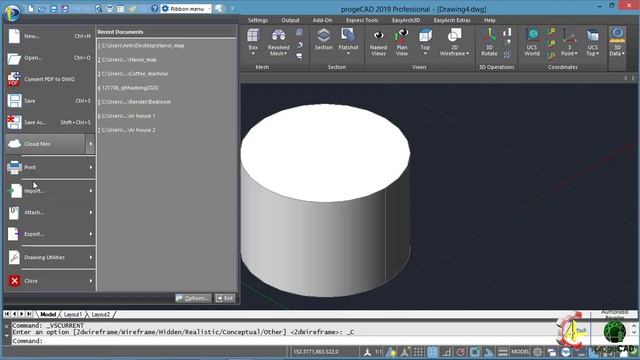Switch to the EasyArch3D ribbon tab

click(406, 20)
